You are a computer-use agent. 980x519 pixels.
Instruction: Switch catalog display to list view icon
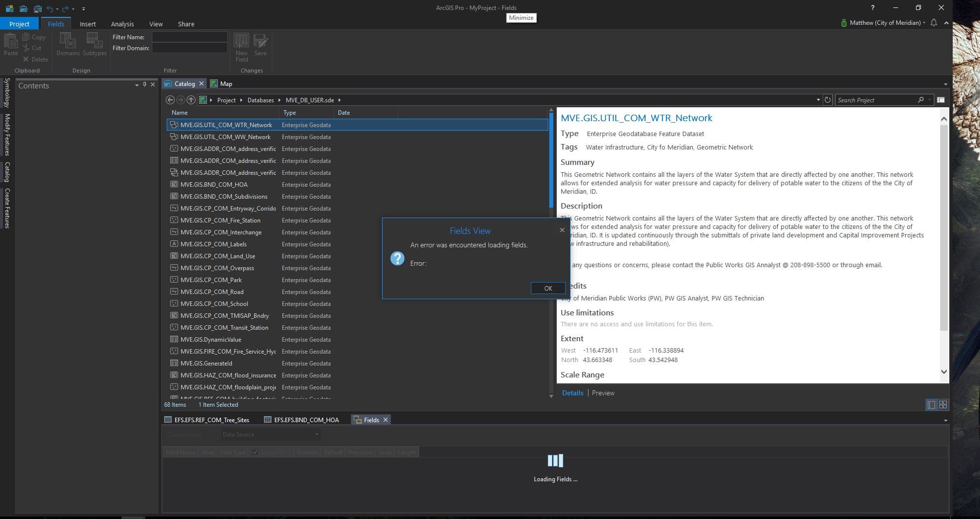931,405
